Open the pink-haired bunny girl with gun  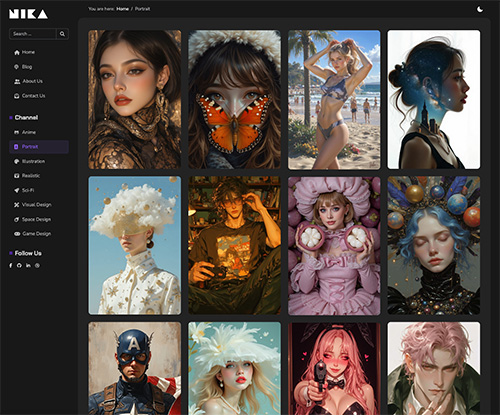[x=334, y=368]
